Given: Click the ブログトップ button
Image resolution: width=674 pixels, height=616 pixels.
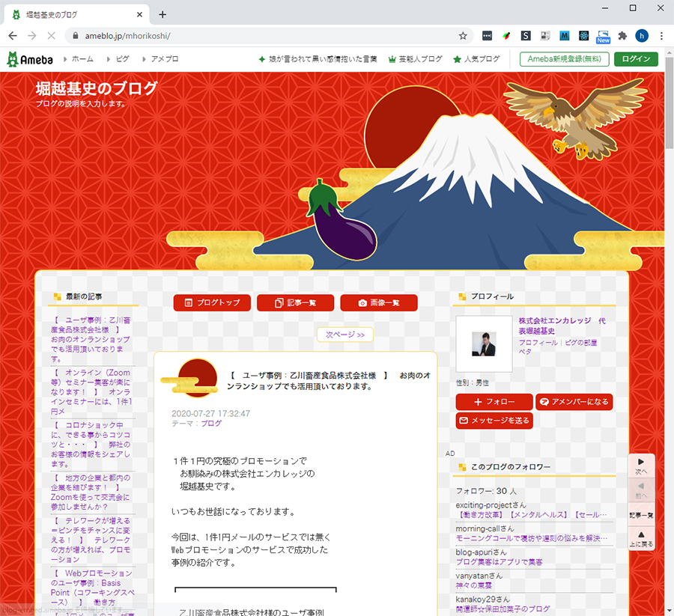Looking at the screenshot, I should click(213, 302).
